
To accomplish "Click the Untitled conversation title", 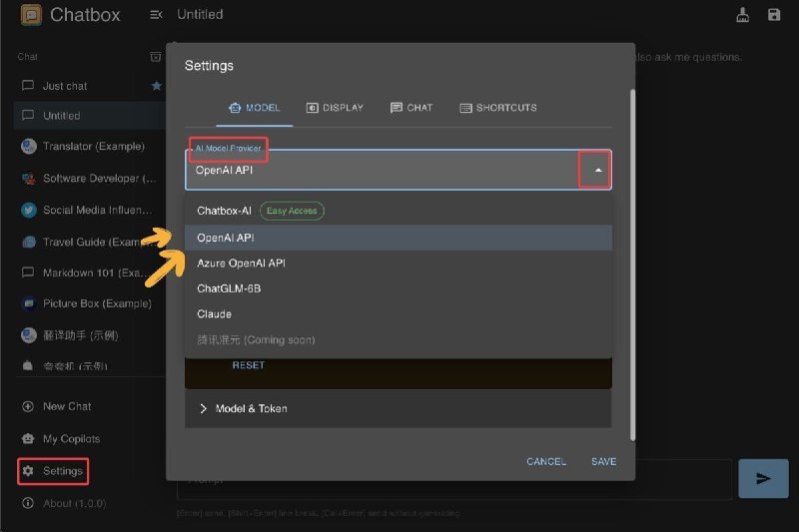I will coord(200,14).
